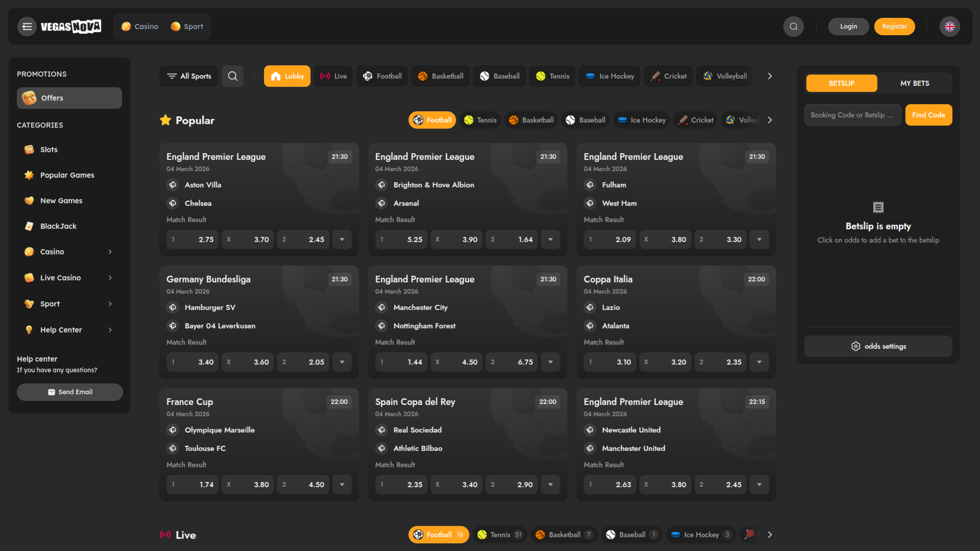Switch to the MY BETS tab
Image resolution: width=980 pixels, height=551 pixels.
914,83
